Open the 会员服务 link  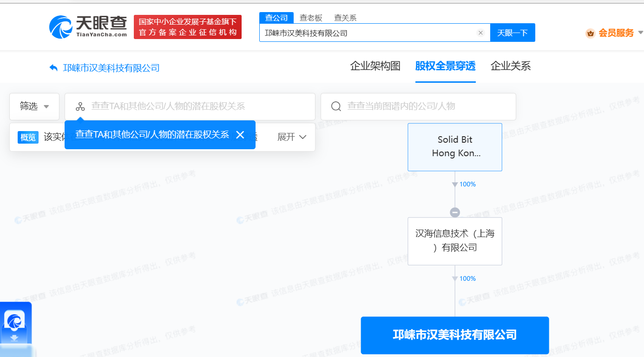(616, 33)
